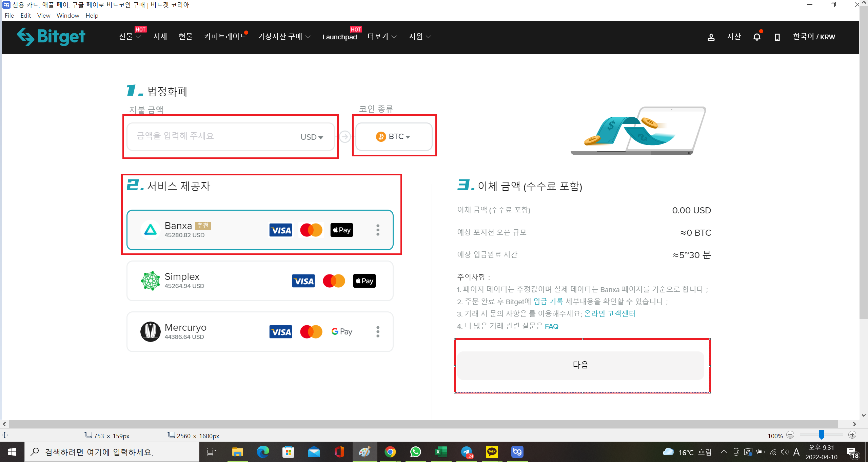Open the Windows notification center icon
Screen dimensions: 868x462
pos(852,452)
